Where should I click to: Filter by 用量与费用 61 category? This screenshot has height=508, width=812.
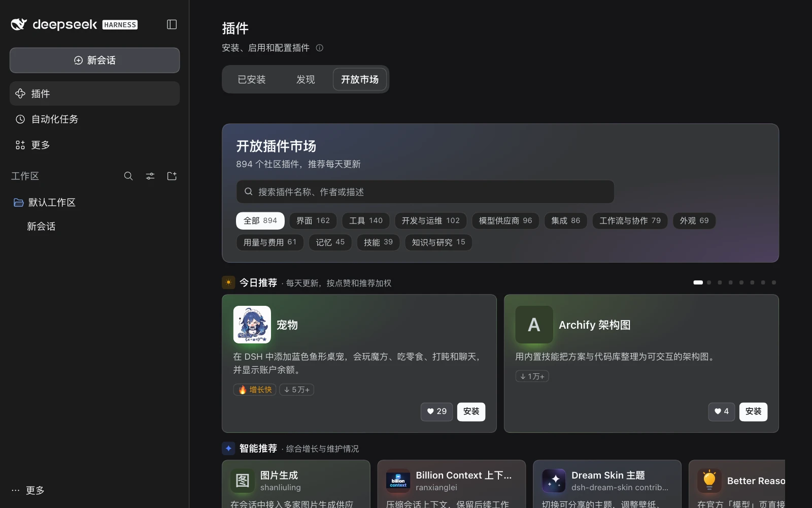(270, 242)
